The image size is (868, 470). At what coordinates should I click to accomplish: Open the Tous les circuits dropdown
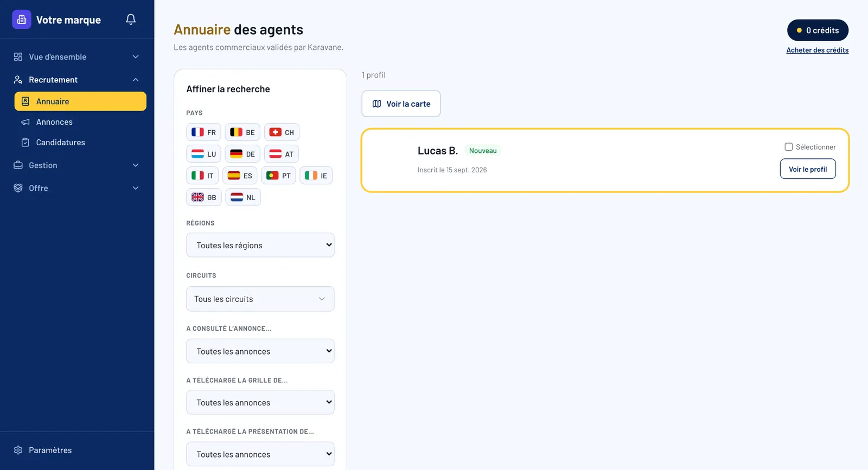click(x=260, y=299)
